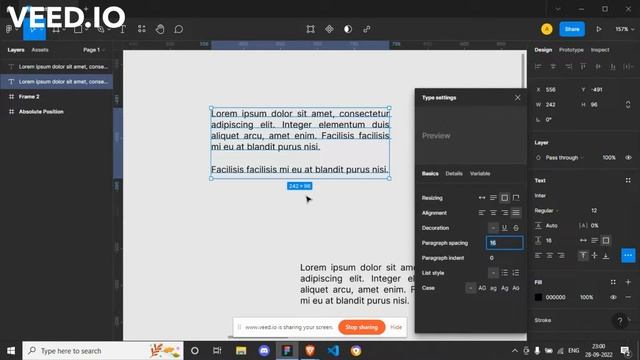
Task: Align horizontal centers in Design panel
Action: [553, 67]
